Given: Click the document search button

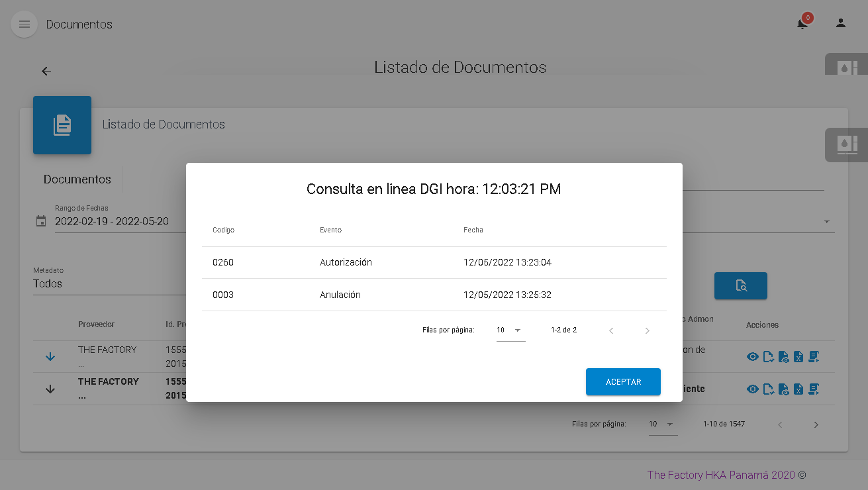Looking at the screenshot, I should point(740,285).
